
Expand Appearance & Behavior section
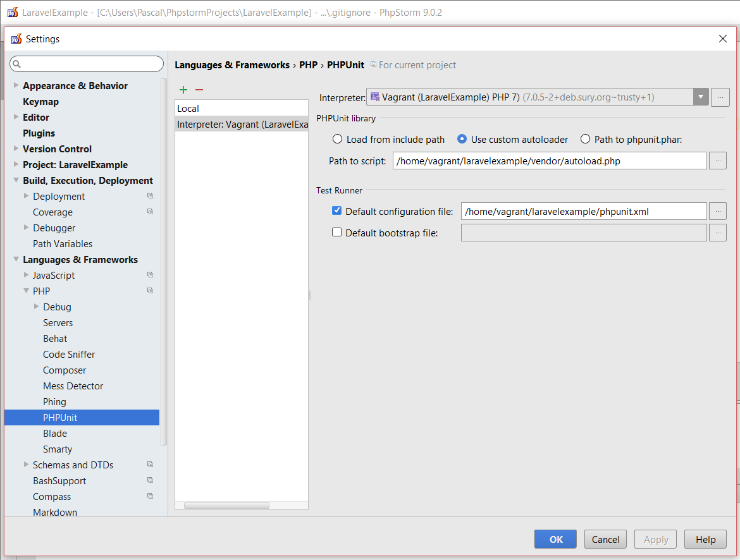[16, 85]
